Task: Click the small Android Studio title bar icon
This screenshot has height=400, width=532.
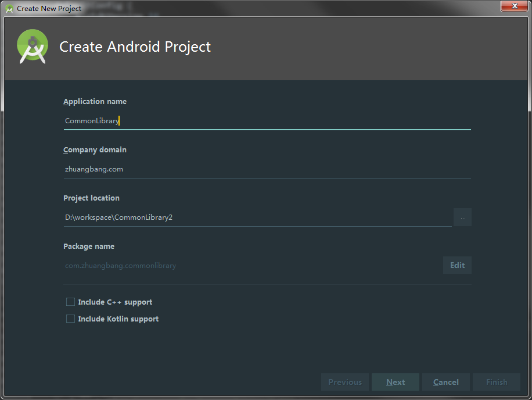Action: coord(9,9)
